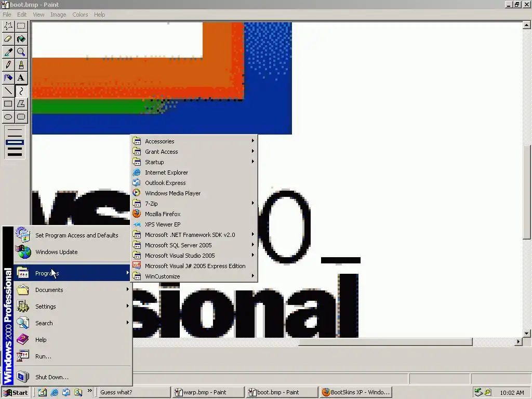
Task: Select the Curve tool
Action: pos(21,90)
